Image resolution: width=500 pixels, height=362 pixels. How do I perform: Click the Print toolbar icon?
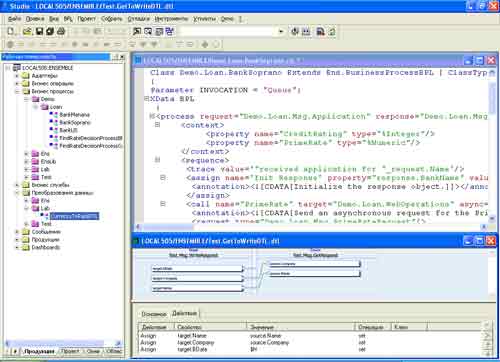(x=61, y=31)
